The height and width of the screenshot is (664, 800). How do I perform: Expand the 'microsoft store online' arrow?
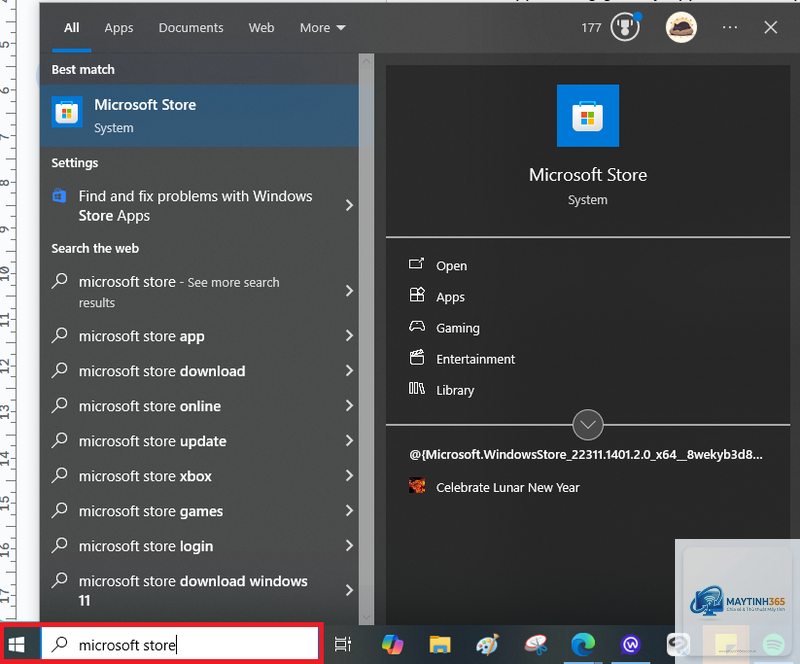[349, 406]
